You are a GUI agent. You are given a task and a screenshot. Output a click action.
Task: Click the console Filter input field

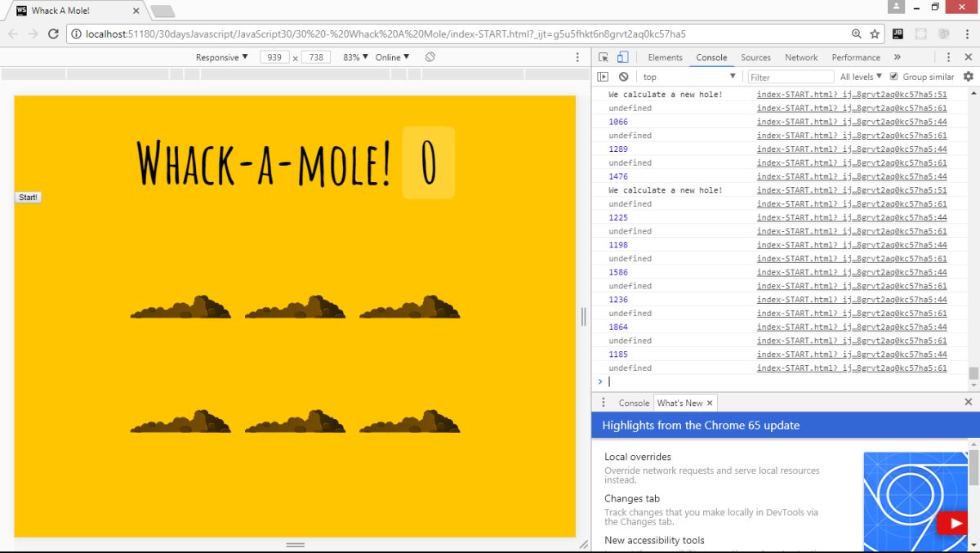pos(790,77)
